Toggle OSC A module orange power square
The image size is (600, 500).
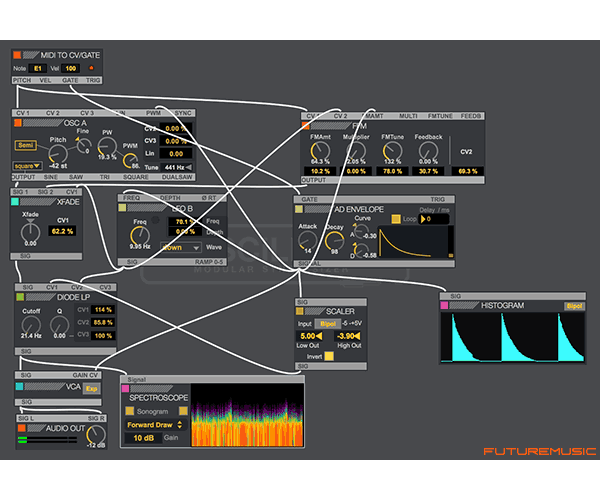pos(18,123)
